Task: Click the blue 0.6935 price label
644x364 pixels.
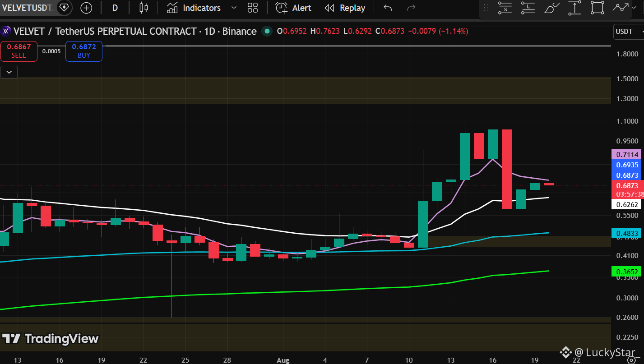Action: click(x=627, y=165)
